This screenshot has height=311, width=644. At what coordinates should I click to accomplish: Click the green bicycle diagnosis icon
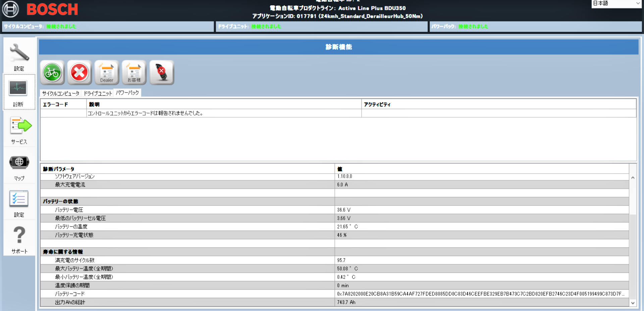point(52,73)
